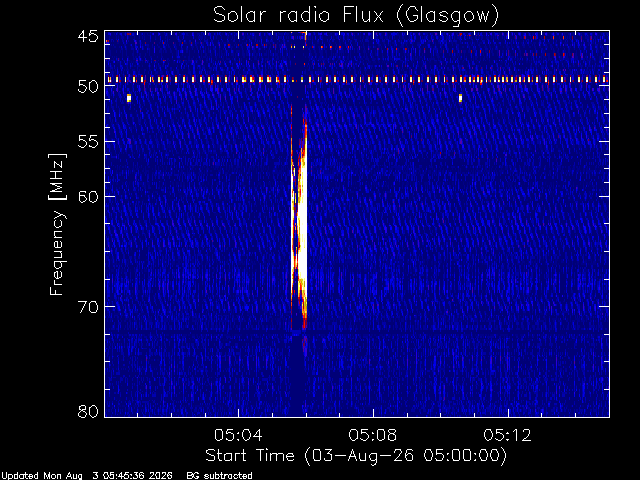This screenshot has height=480, width=640.
Task: Click the 70 MHz frequency label
Action: (x=88, y=307)
